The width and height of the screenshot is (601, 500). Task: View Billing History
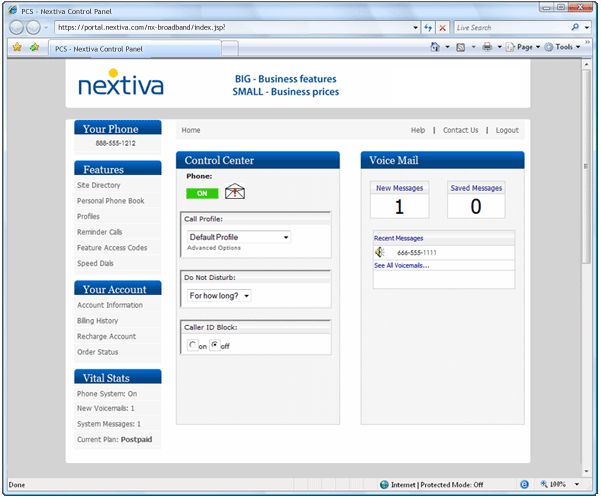[97, 321]
